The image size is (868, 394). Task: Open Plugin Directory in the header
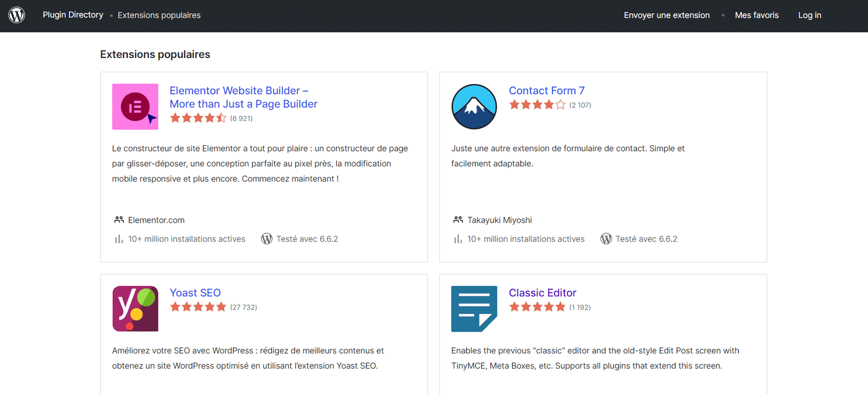pyautogui.click(x=73, y=15)
